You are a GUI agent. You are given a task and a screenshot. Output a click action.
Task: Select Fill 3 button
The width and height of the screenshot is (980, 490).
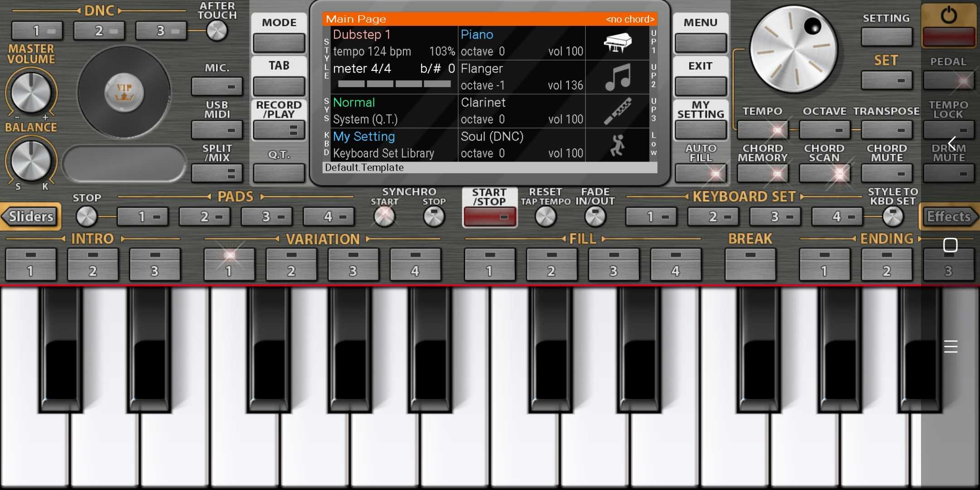(x=613, y=265)
